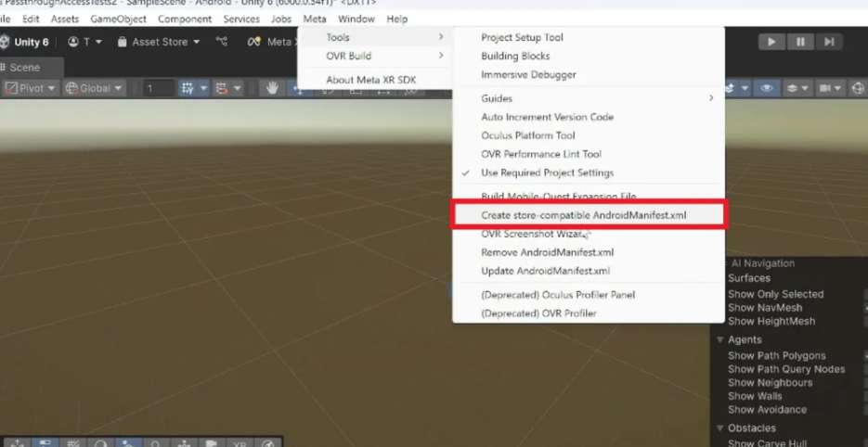Launch the Immersive Debugger
Screen dimensions: 868x447
pos(589,75)
